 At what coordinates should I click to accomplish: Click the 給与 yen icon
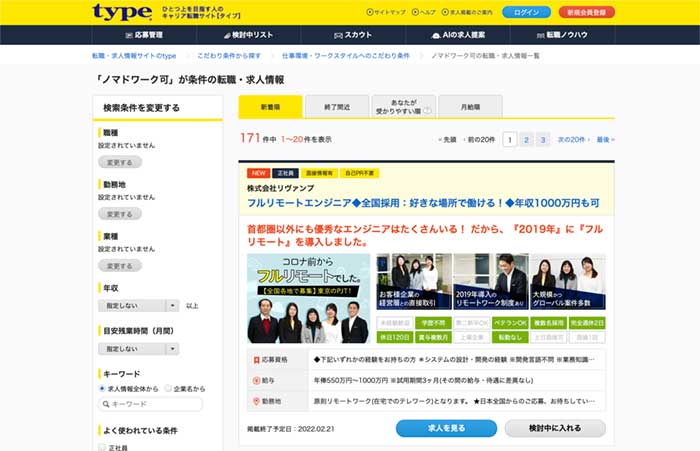coord(256,380)
